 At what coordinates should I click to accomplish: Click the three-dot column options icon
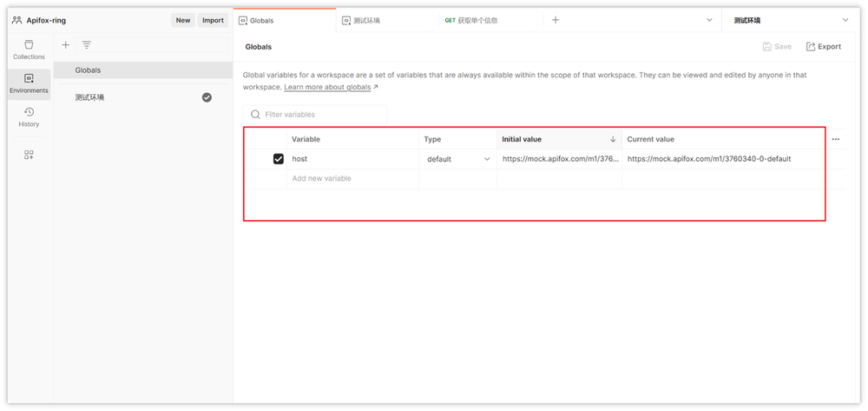[x=835, y=139]
